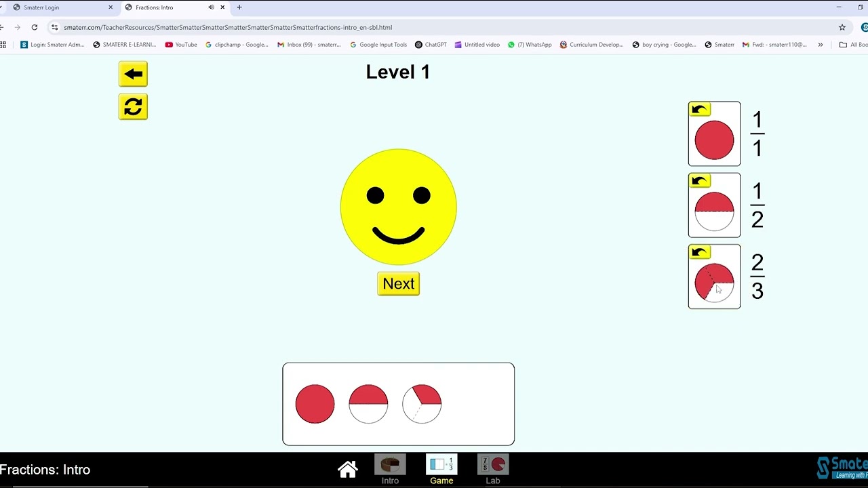
Task: Click the 2/3 fraction label
Action: click(757, 277)
